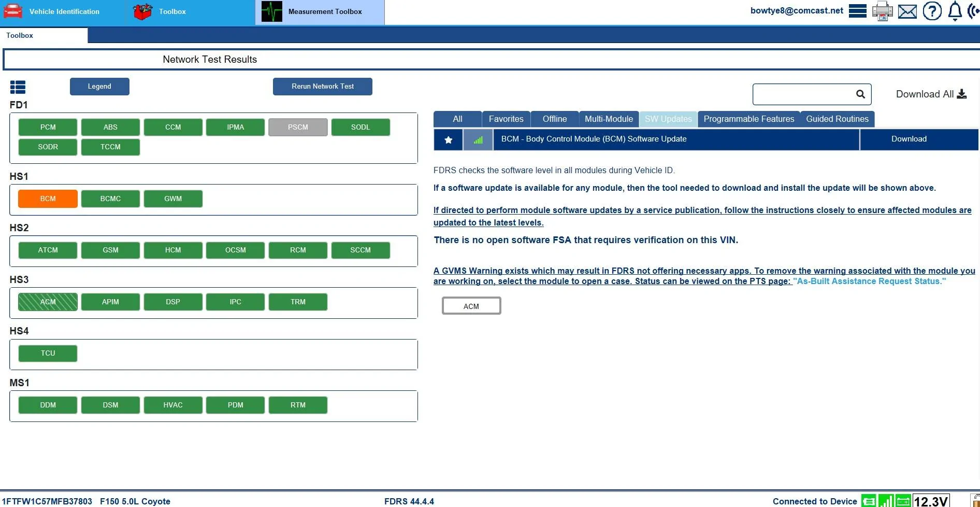Click the green signal strength status icon

[x=886, y=501]
